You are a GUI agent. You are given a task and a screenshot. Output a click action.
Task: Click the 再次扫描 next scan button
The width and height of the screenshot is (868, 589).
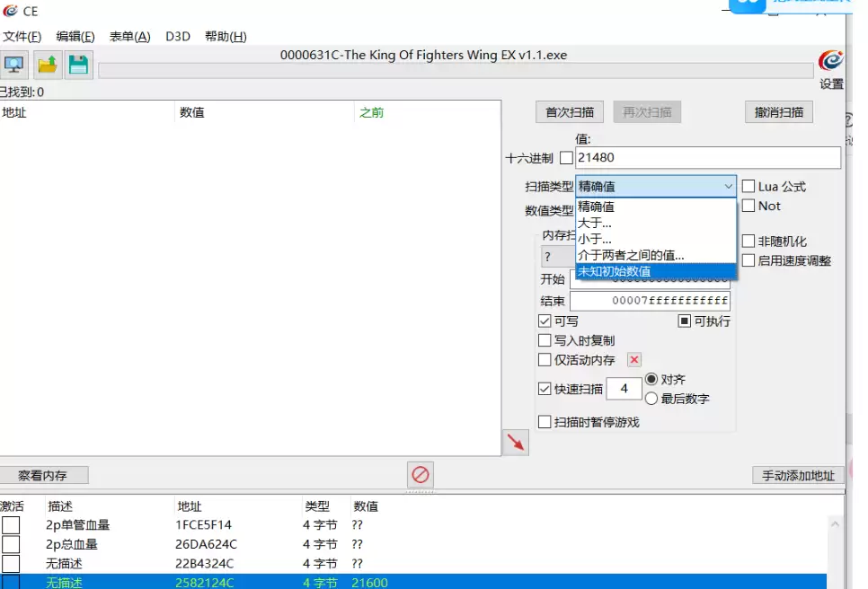click(x=647, y=112)
